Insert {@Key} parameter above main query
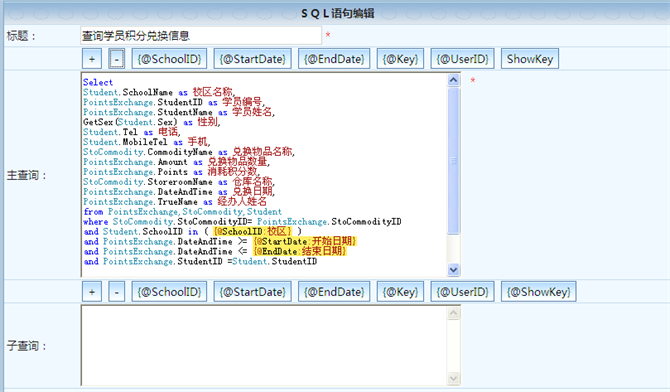The image size is (670, 392). [400, 59]
